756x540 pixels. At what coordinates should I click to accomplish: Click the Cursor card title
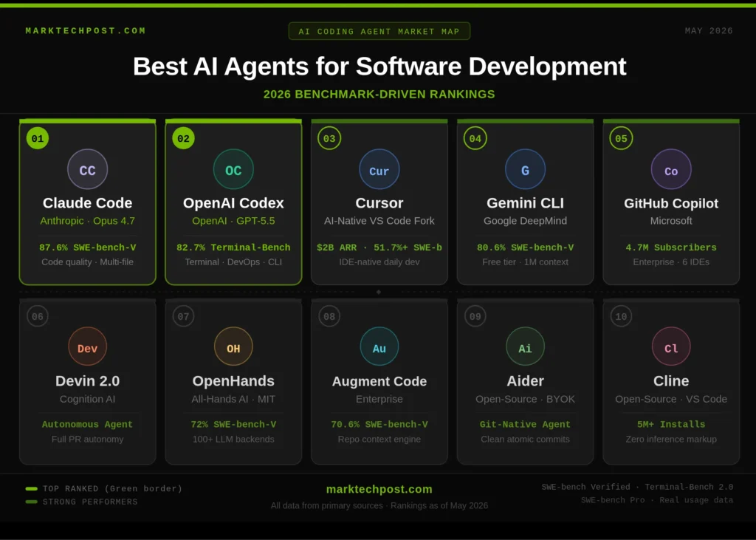pos(379,203)
